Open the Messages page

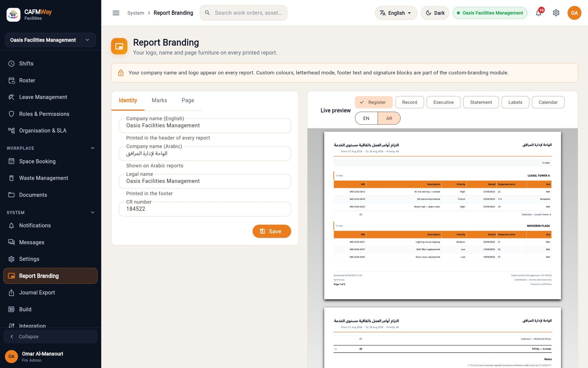pyautogui.click(x=50, y=242)
